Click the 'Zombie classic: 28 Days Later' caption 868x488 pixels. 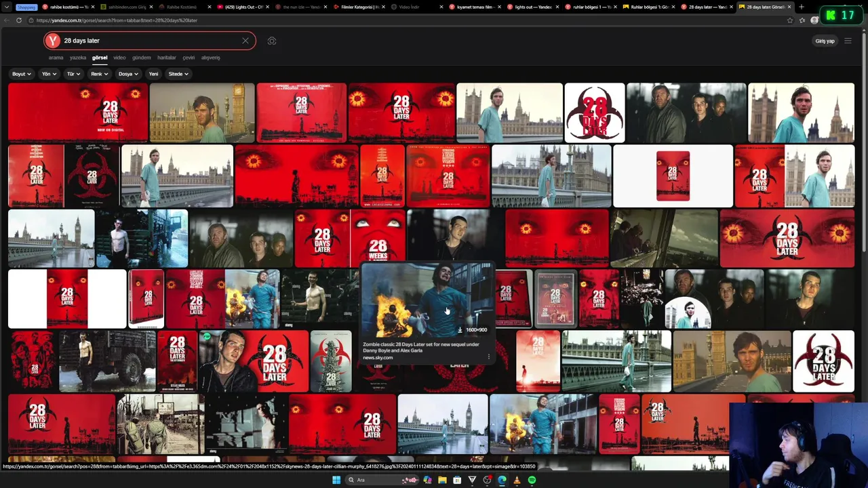(420, 347)
